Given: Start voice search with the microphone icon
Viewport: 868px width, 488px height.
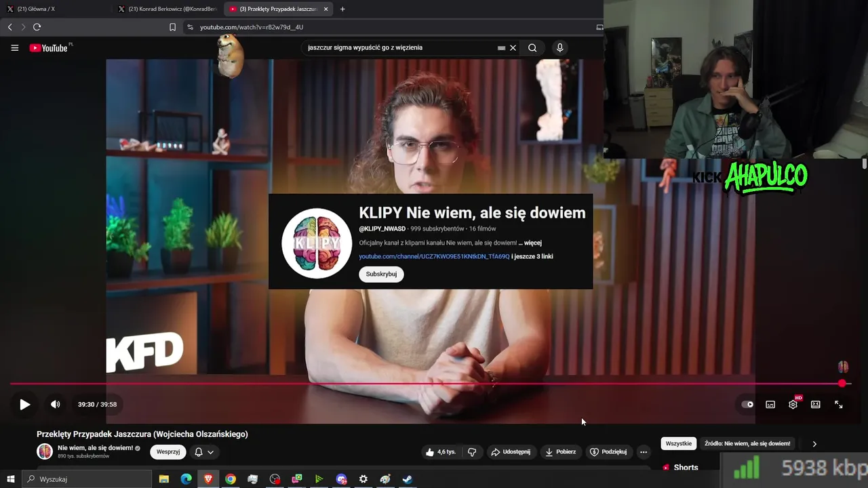Looking at the screenshot, I should pos(559,48).
